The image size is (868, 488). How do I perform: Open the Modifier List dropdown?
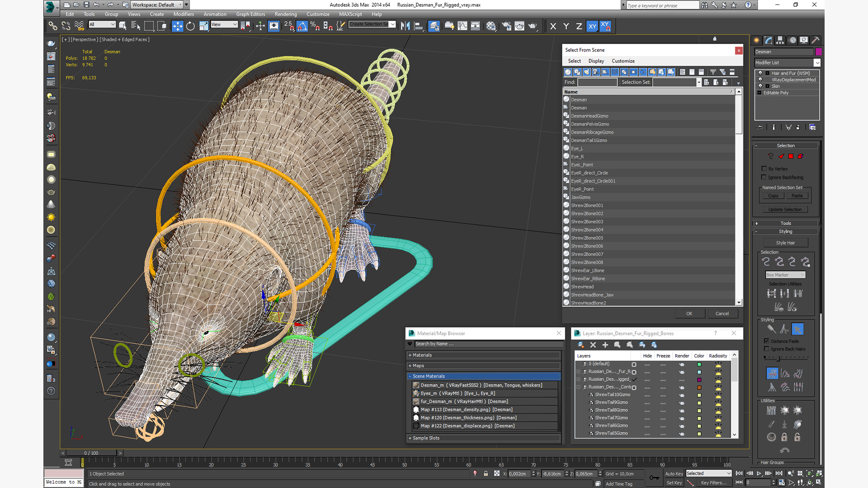point(817,63)
